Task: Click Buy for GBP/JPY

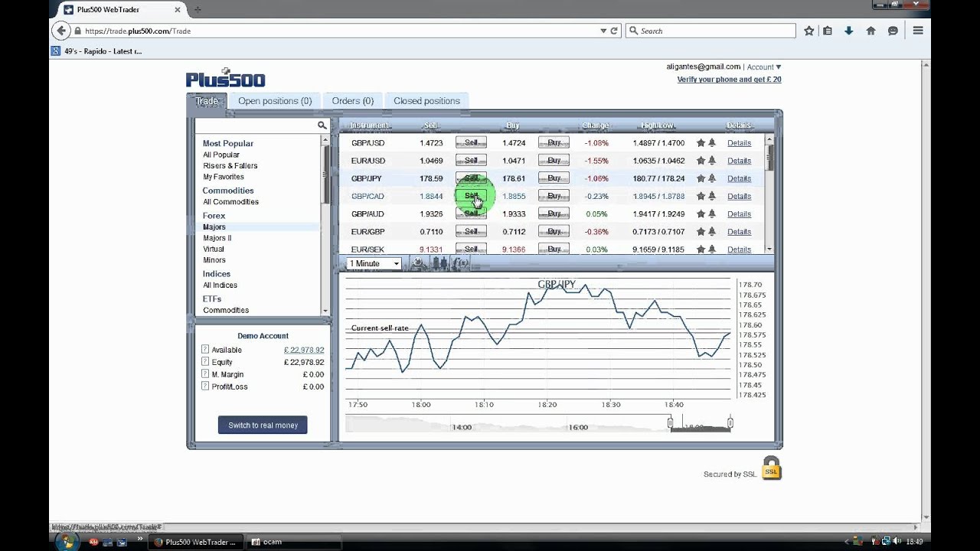Action: pos(554,178)
